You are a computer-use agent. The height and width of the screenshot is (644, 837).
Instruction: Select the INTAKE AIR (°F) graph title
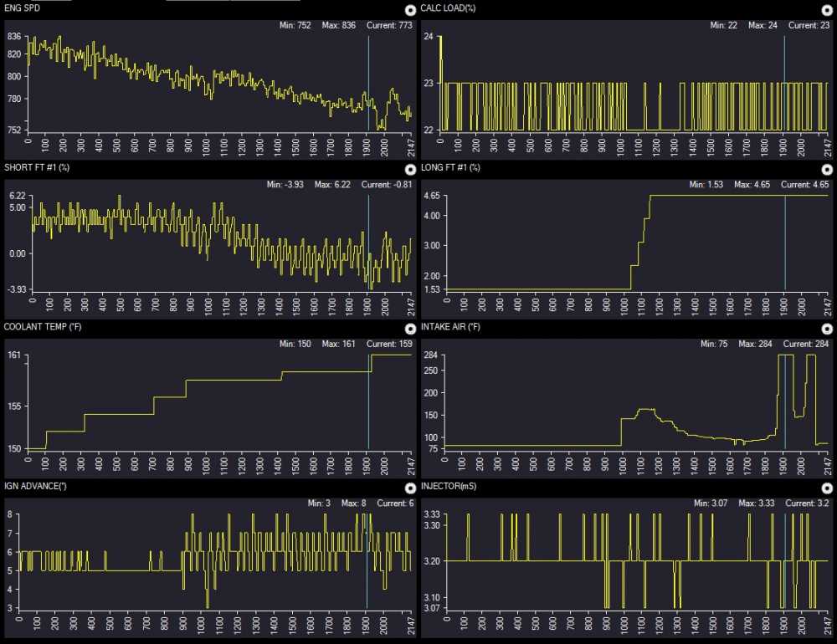tap(453, 326)
